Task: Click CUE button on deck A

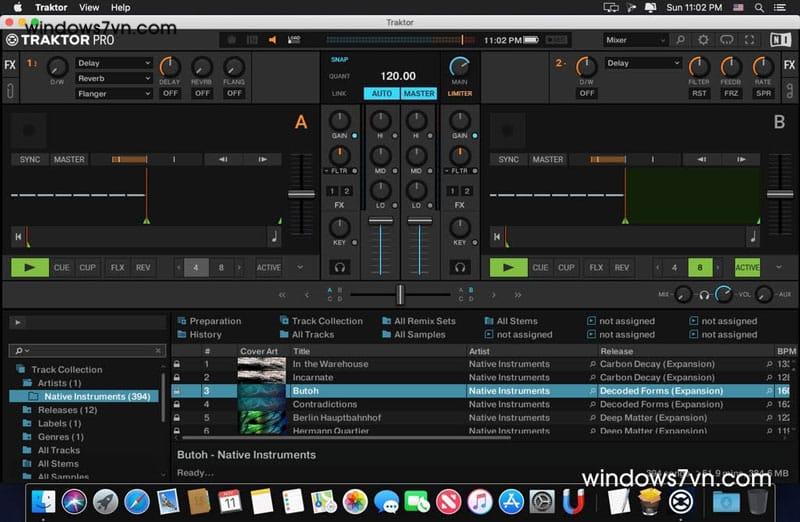Action: [62, 267]
